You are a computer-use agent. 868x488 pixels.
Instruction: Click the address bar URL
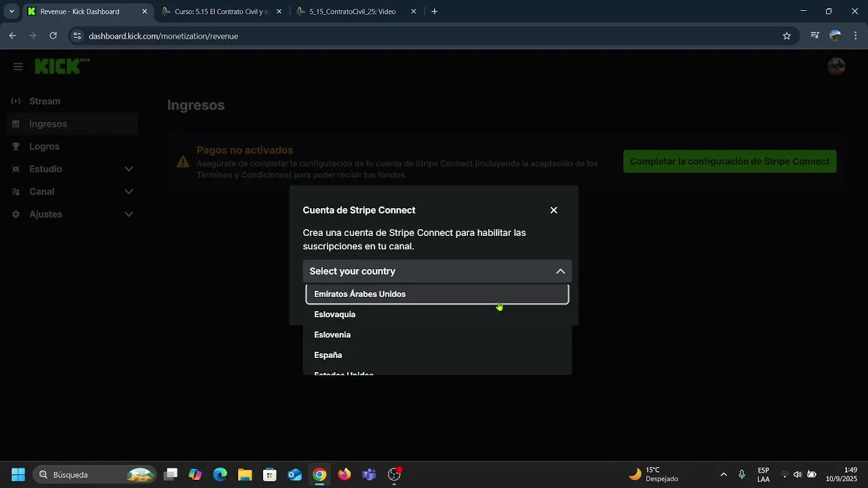[x=163, y=36]
